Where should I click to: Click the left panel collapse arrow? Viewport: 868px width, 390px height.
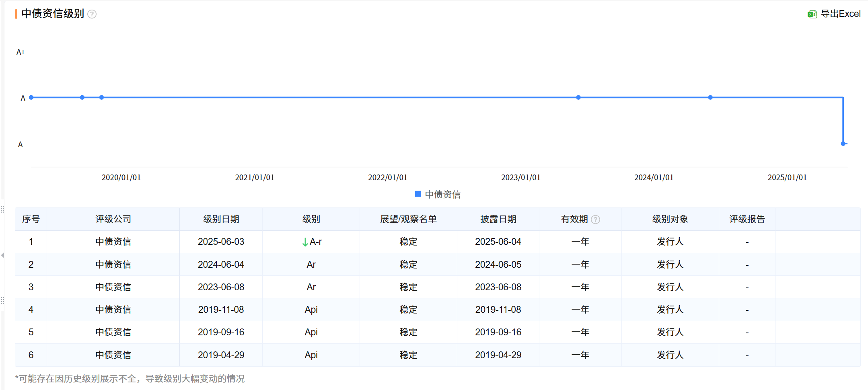(2, 255)
